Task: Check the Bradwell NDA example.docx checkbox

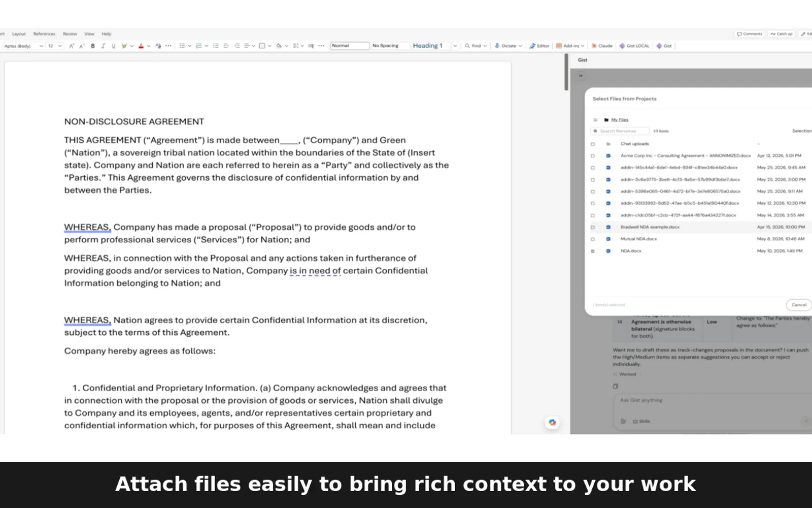Action: click(592, 227)
